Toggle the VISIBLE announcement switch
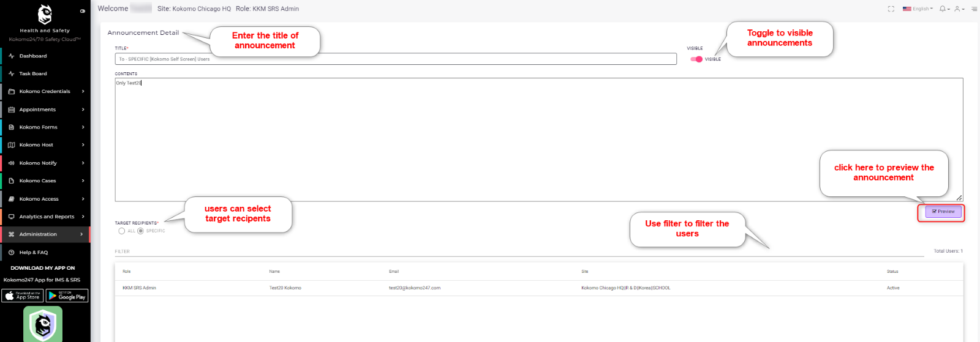This screenshot has height=342, width=980. [696, 59]
